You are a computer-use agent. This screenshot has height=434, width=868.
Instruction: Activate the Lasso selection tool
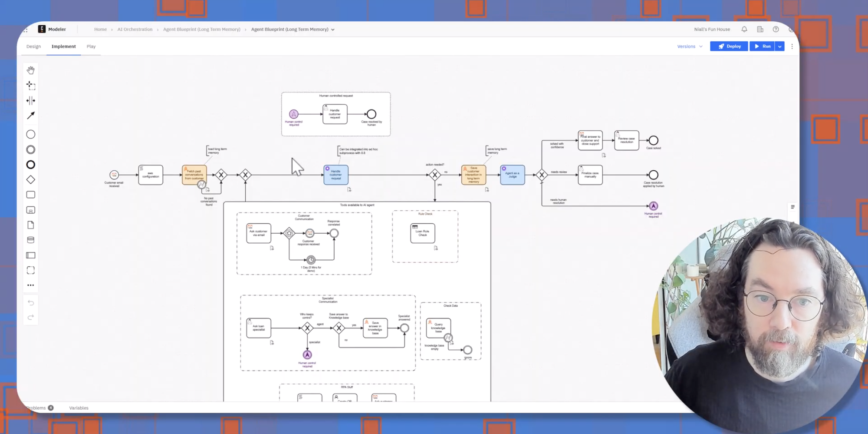click(30, 85)
